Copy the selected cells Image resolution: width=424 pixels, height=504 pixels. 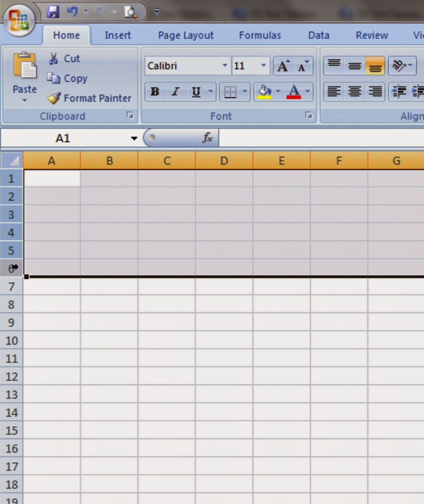click(67, 78)
